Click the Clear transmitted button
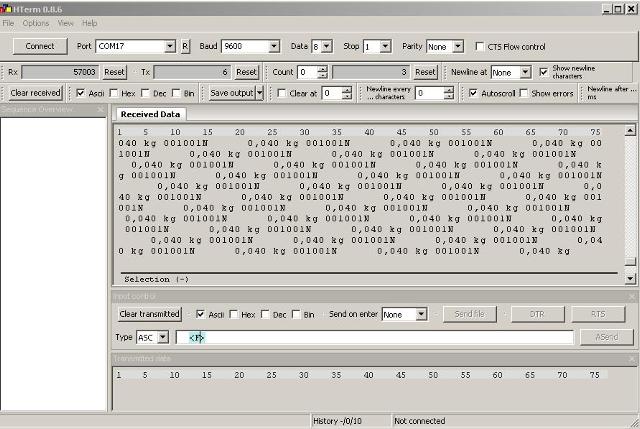 point(150,314)
